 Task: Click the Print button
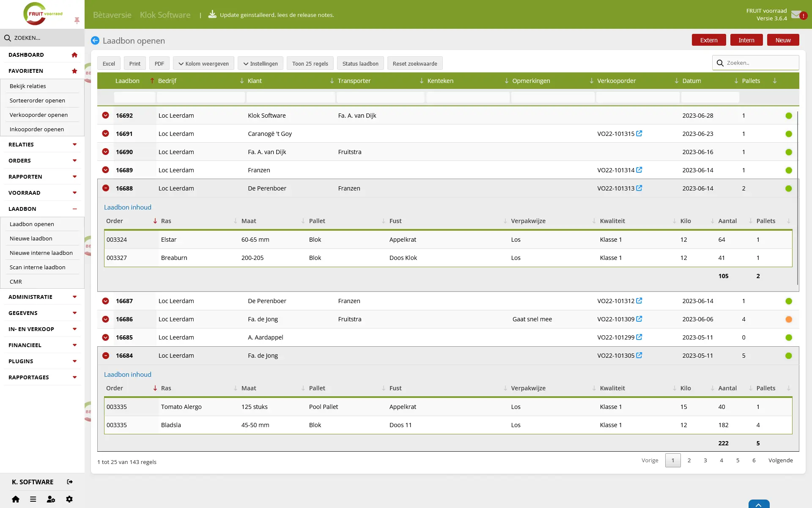pos(135,63)
